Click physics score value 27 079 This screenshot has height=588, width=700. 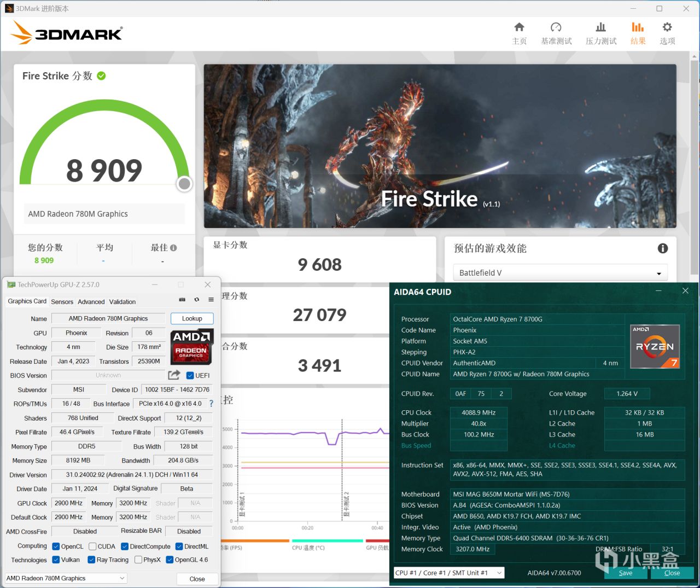click(x=319, y=315)
